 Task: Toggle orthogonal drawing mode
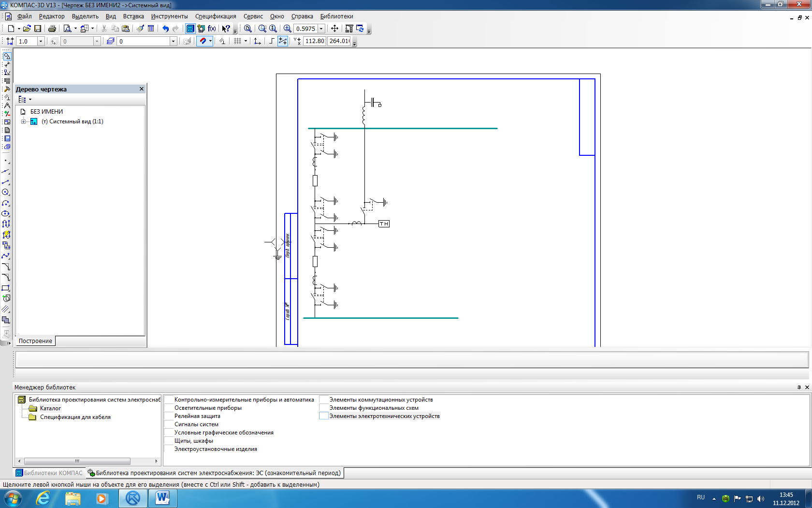pos(272,41)
